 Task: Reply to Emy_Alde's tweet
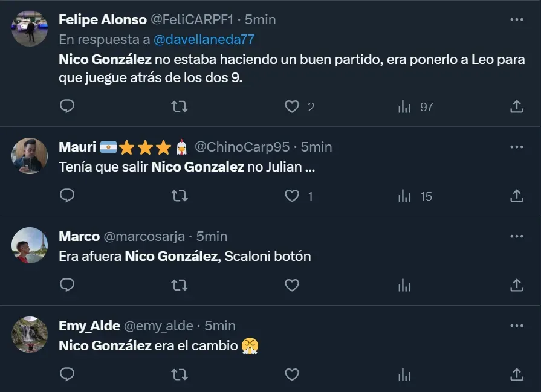(x=68, y=374)
